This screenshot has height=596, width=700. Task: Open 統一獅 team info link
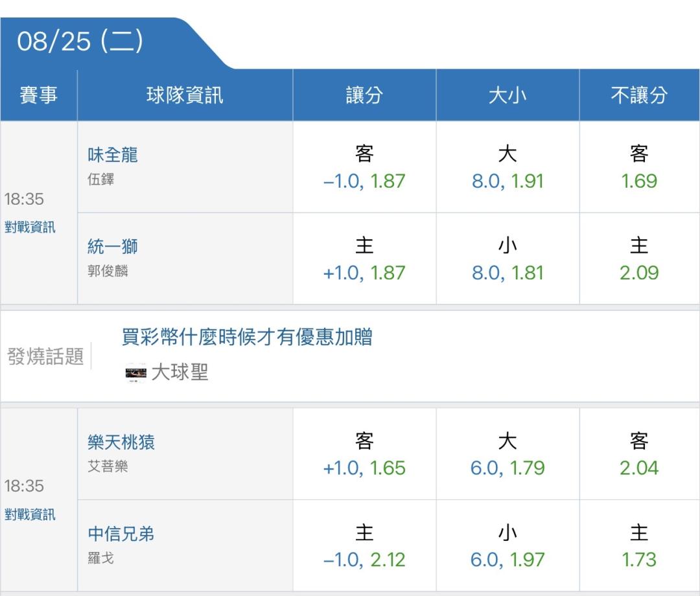pyautogui.click(x=113, y=247)
